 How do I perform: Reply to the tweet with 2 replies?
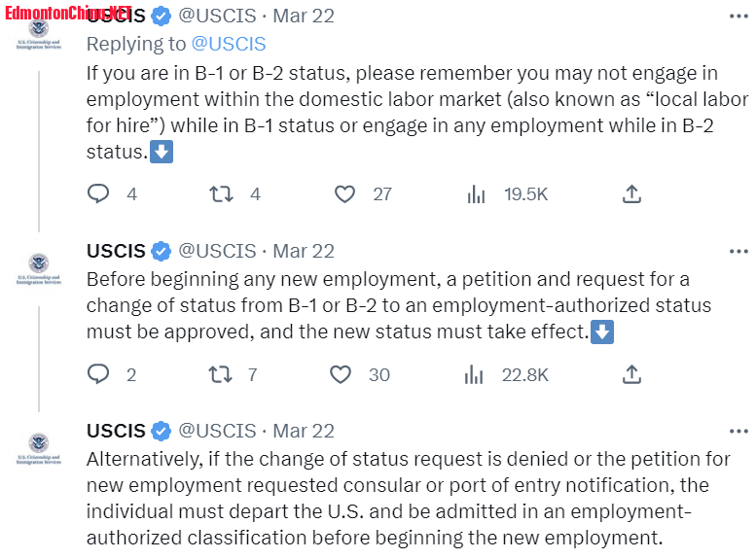coord(98,374)
